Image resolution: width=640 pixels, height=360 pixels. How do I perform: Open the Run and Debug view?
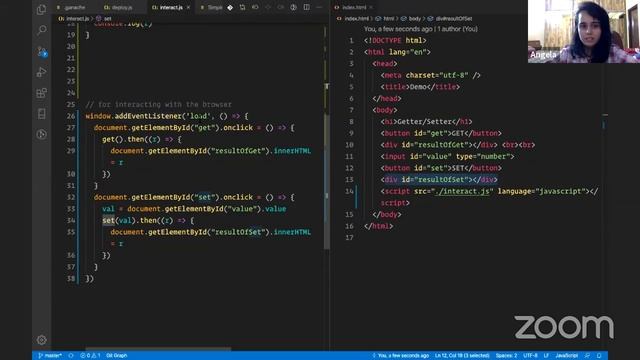[x=42, y=72]
